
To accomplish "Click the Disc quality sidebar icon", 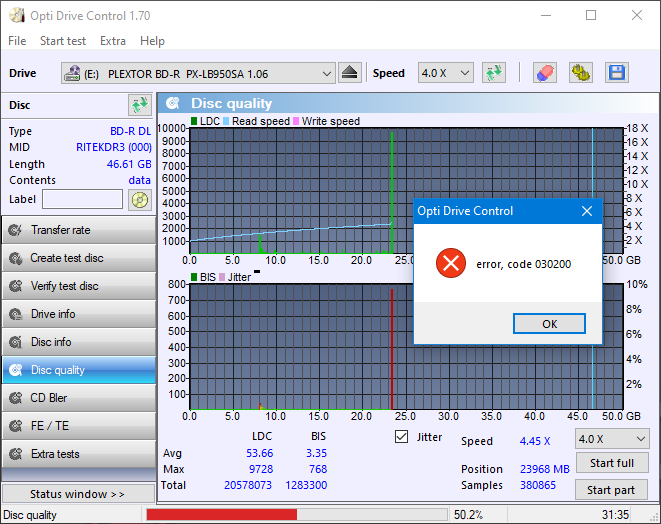I will [x=16, y=370].
